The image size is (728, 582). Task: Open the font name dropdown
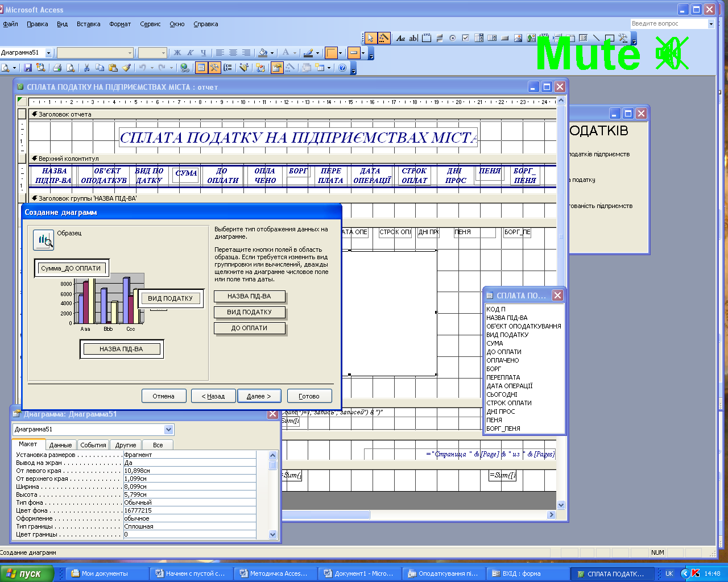(x=130, y=53)
